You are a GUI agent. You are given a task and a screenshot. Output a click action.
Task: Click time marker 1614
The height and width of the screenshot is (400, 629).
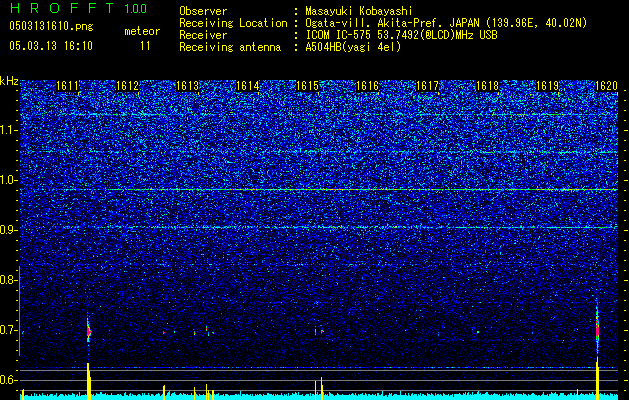(248, 86)
